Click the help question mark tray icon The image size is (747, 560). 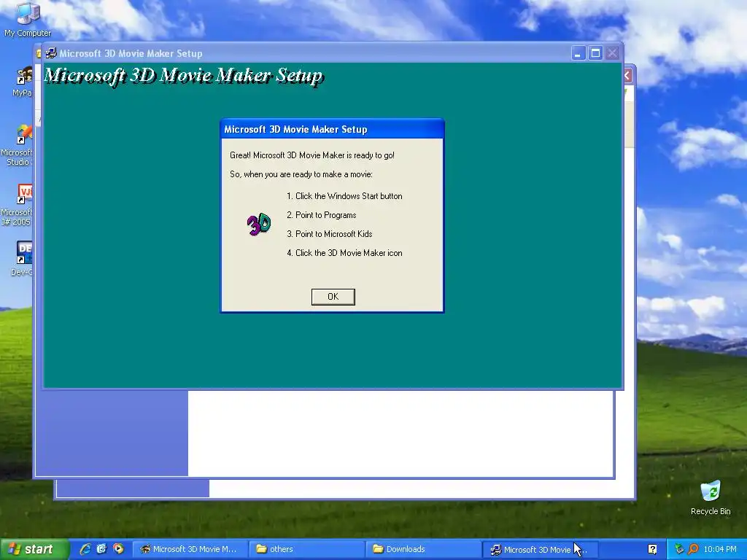pos(652,550)
